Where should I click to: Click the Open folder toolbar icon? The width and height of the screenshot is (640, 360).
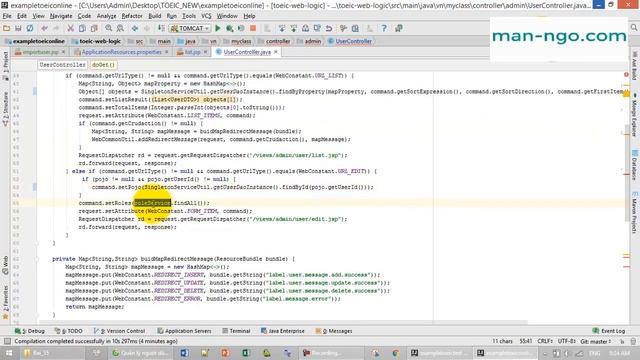point(6,28)
